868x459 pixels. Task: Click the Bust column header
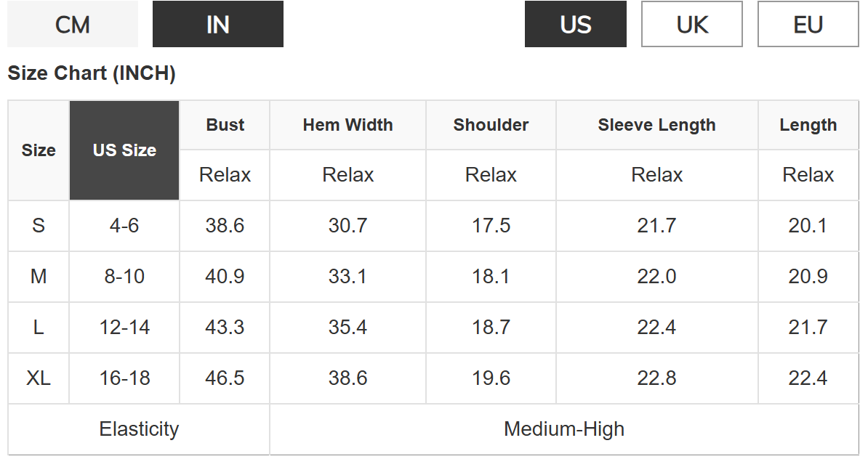click(225, 125)
